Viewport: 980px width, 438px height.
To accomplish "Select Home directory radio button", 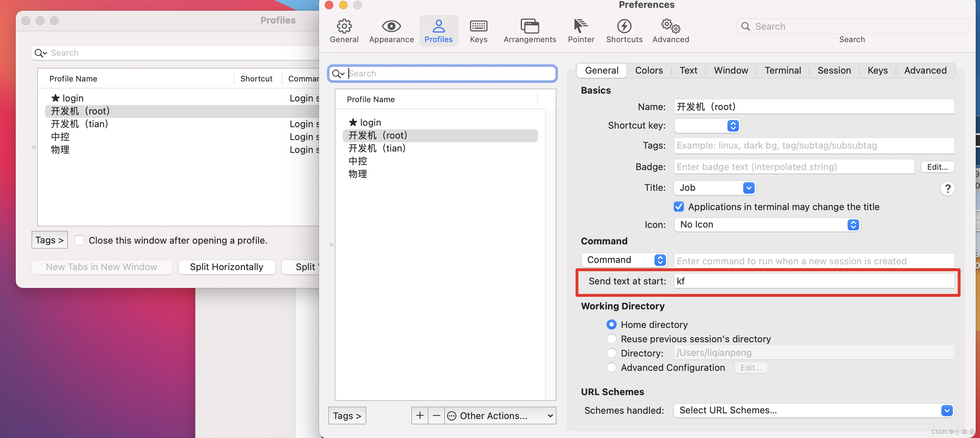I will pos(611,324).
